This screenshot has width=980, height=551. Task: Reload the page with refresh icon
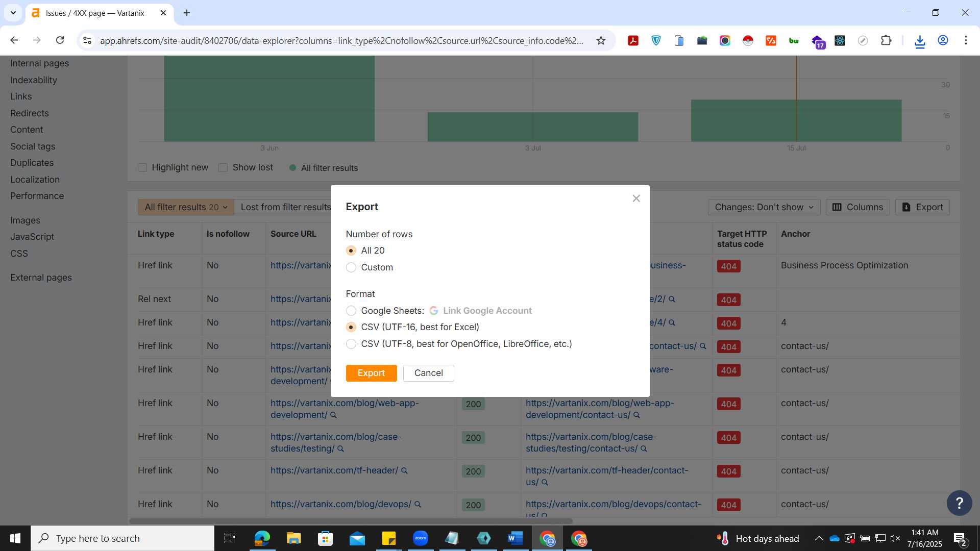60,40
